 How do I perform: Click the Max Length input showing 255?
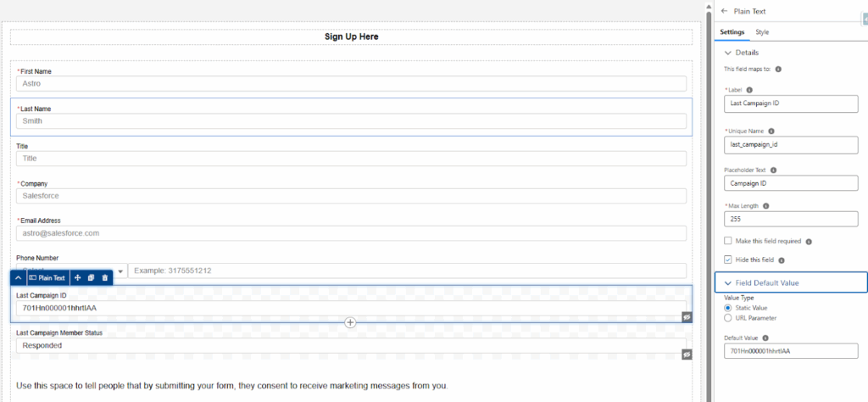click(x=791, y=219)
